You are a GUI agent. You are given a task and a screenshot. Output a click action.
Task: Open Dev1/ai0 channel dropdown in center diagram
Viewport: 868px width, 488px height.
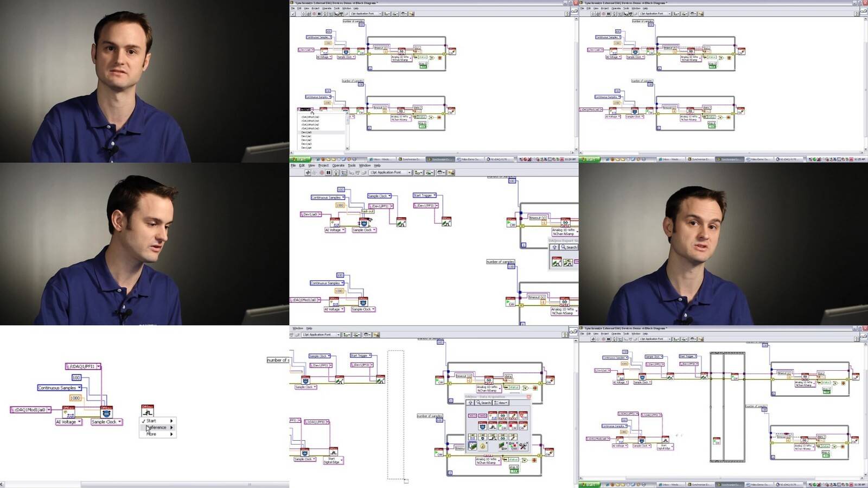pos(311,214)
